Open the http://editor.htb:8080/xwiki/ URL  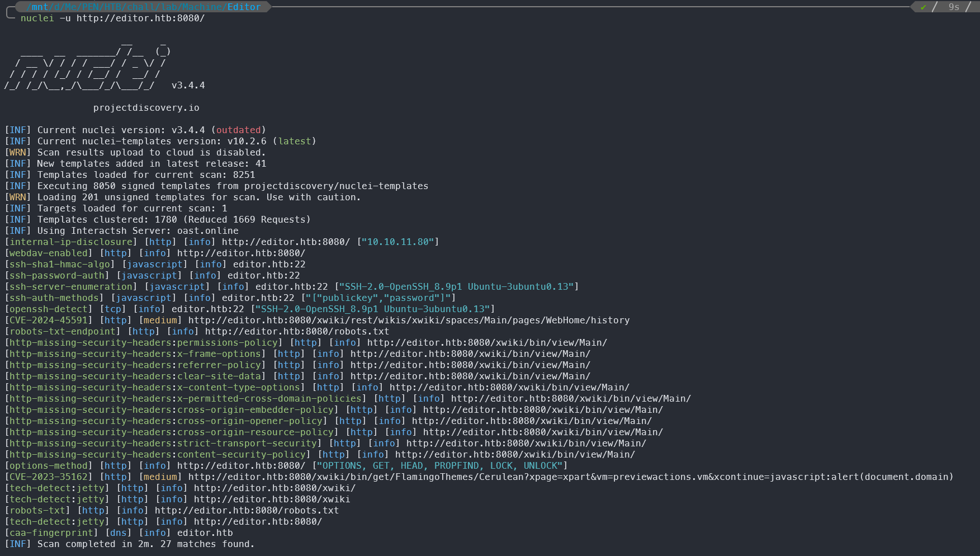(x=274, y=488)
